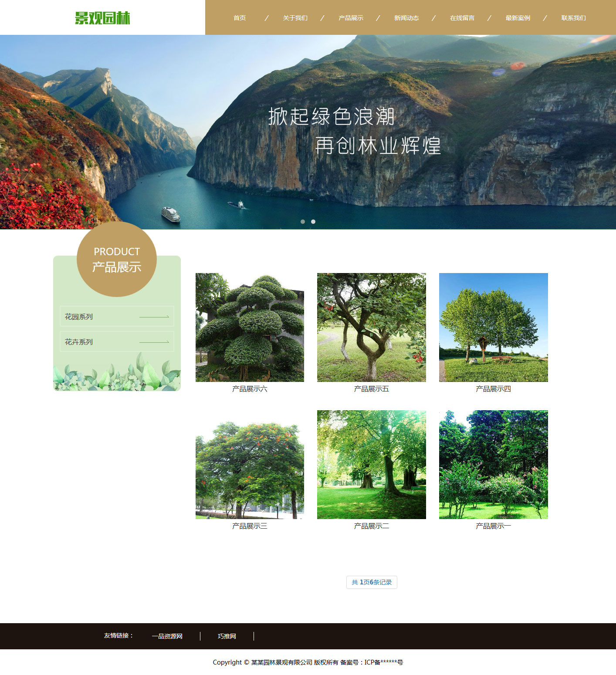Open the 产品展示三 product title link

click(x=250, y=526)
